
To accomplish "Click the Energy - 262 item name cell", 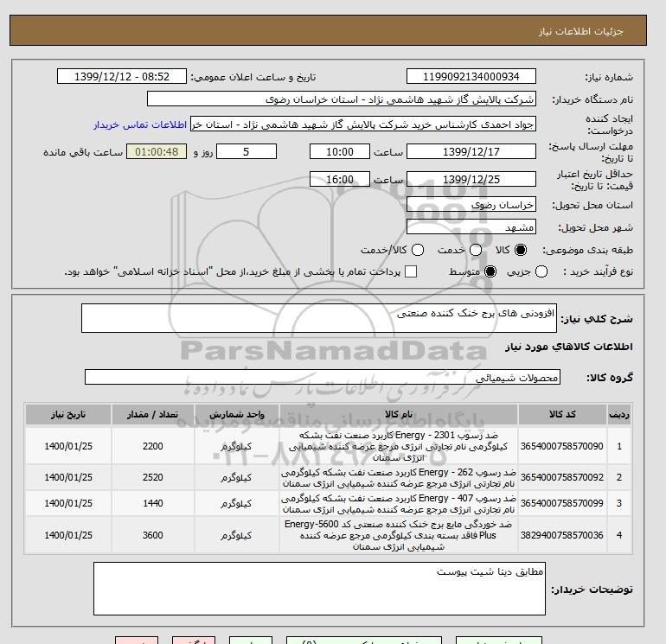I will pos(399,477).
